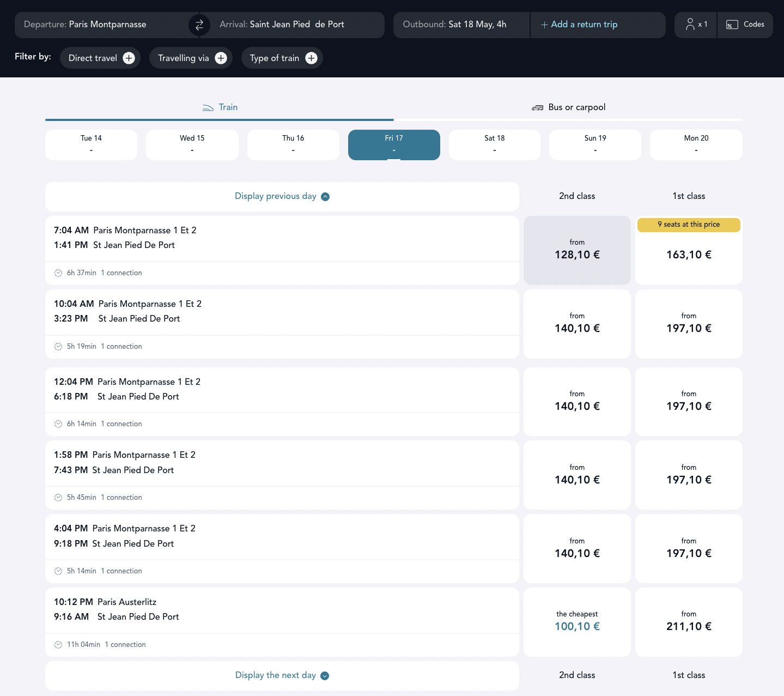
Task: Expand Display previous day
Action: pos(282,197)
